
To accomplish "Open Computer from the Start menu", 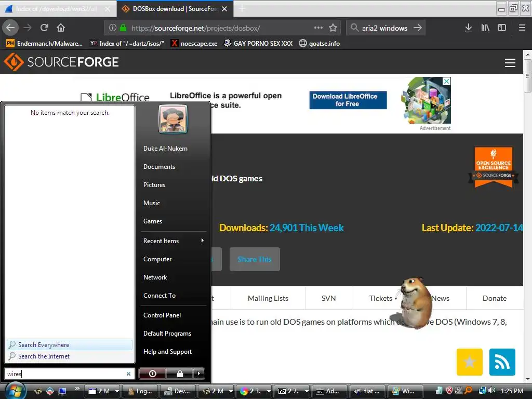I will [x=157, y=259].
